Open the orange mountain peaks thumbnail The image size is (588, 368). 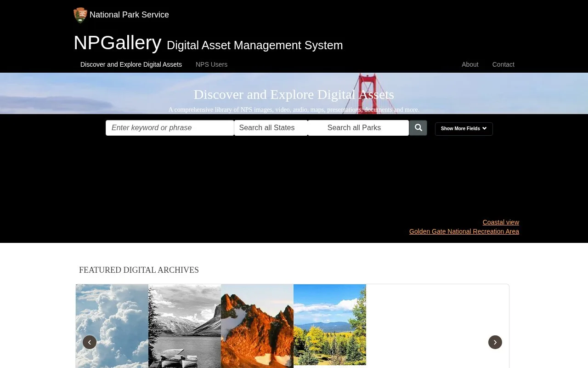[257, 326]
